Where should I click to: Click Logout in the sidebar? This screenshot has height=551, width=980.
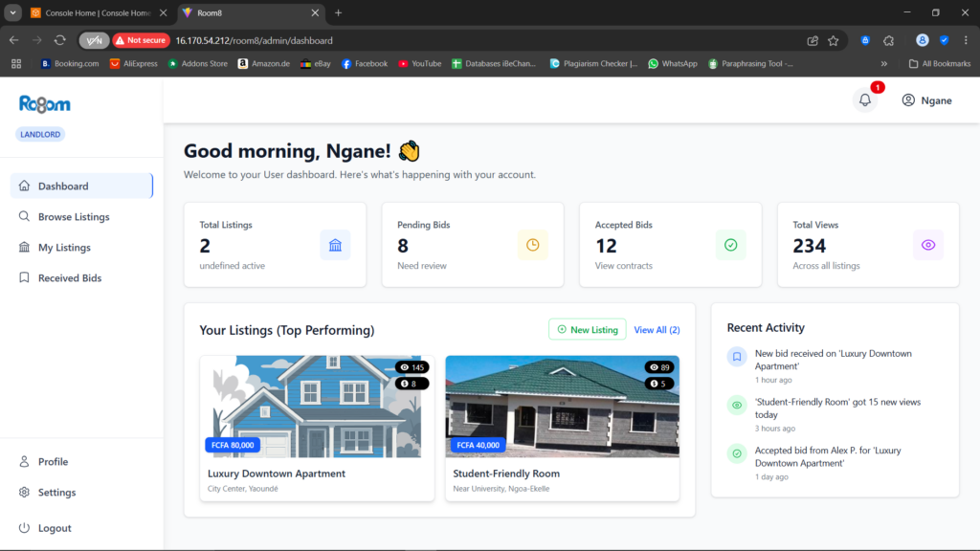point(81,528)
